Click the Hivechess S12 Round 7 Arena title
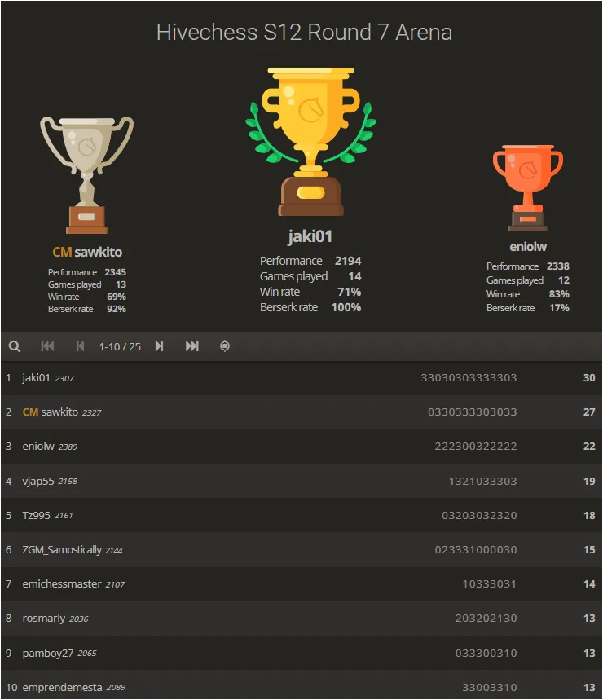603x700 pixels. [x=305, y=32]
